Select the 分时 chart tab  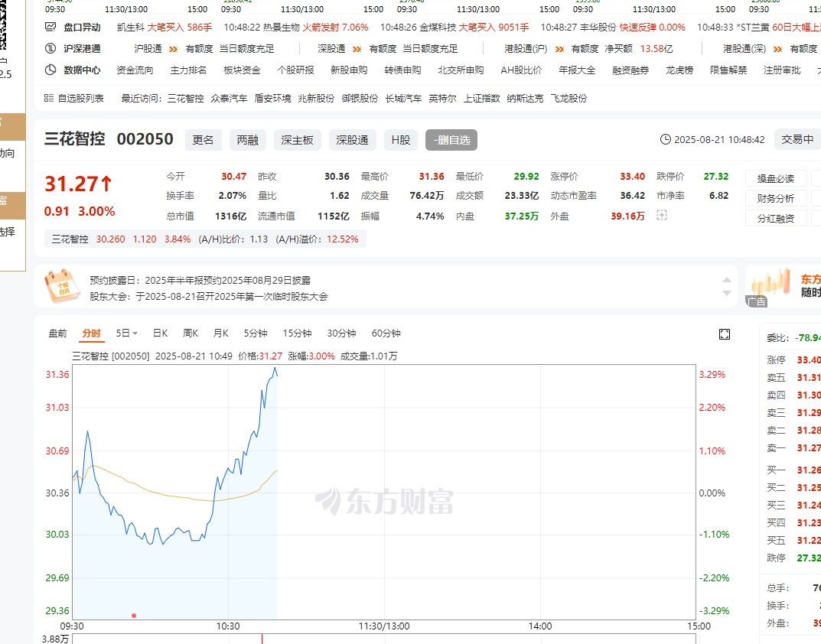point(91,333)
